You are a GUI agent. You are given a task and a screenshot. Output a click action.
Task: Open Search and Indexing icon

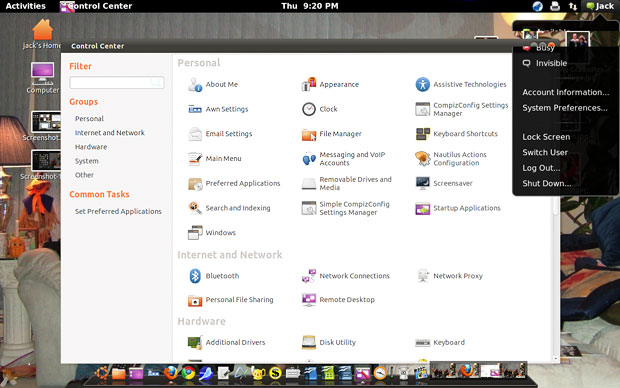[195, 208]
